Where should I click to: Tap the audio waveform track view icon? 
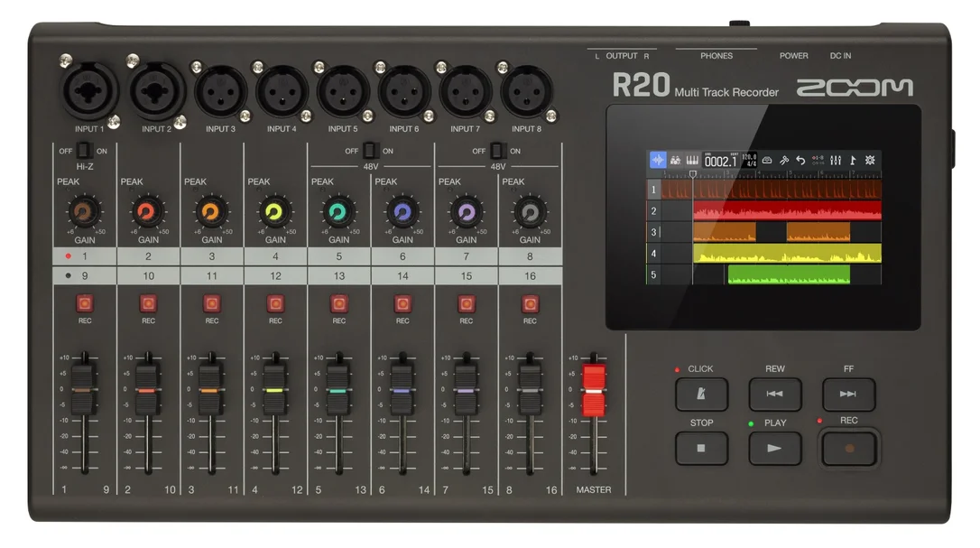658,160
